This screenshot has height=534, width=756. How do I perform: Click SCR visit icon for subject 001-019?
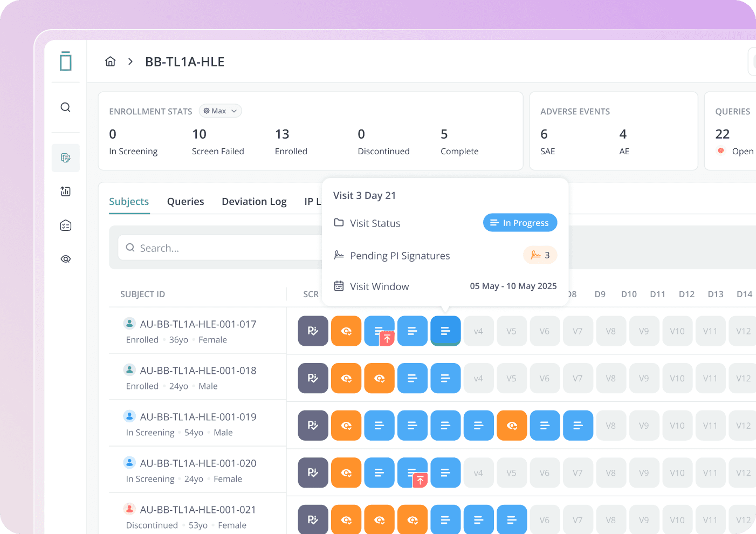[313, 426]
